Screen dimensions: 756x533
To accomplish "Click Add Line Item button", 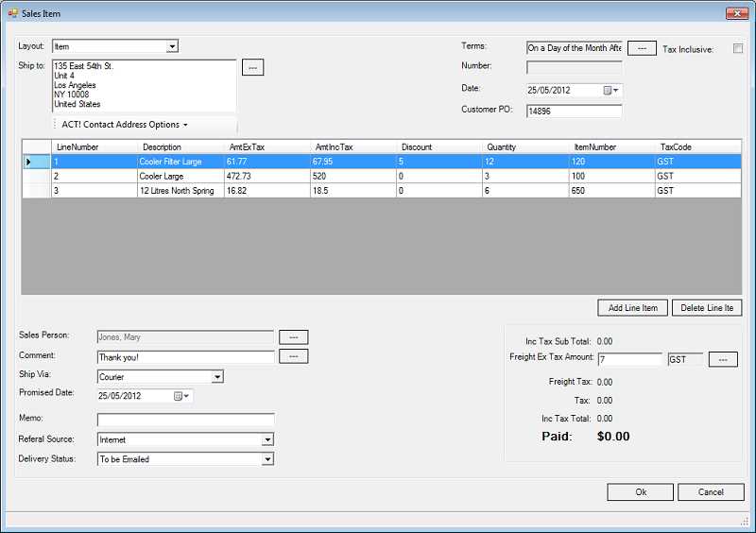I will 632,308.
